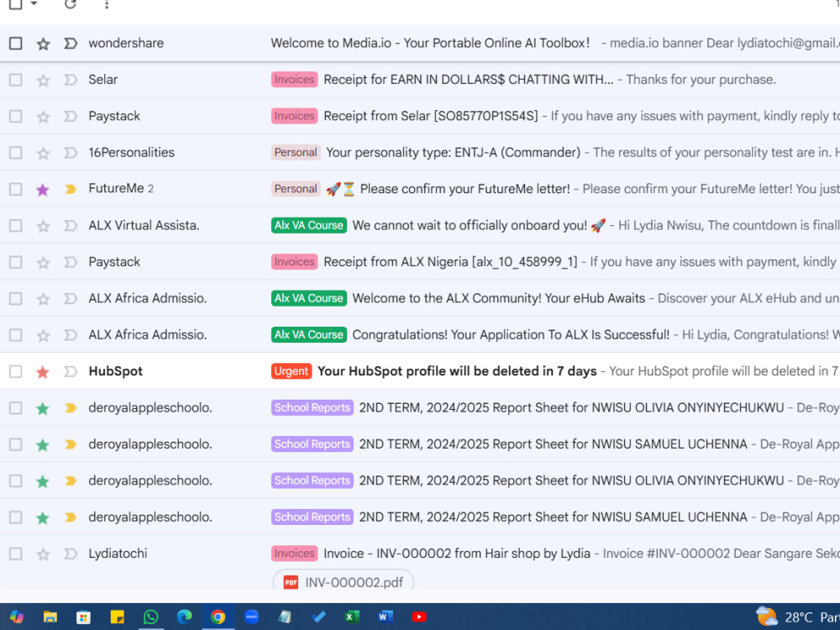The image size is (840, 630).
Task: Tick the checkbox for the Selar email
Action: [15, 80]
